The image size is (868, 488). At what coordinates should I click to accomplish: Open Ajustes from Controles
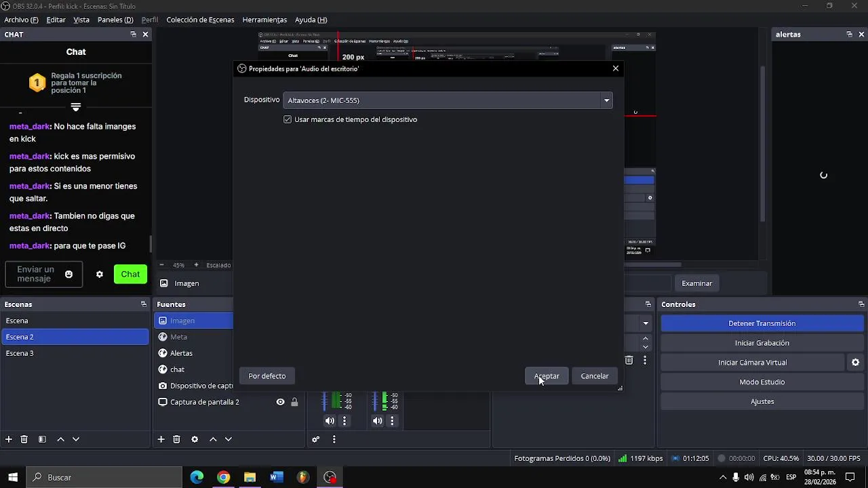coord(762,401)
